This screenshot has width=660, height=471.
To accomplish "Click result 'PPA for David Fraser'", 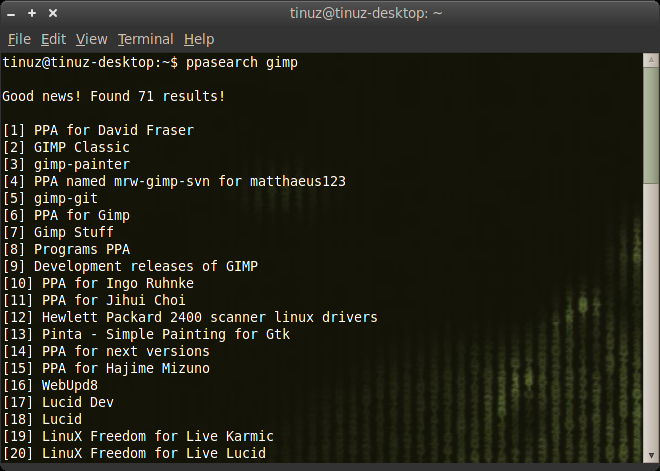I will [114, 130].
